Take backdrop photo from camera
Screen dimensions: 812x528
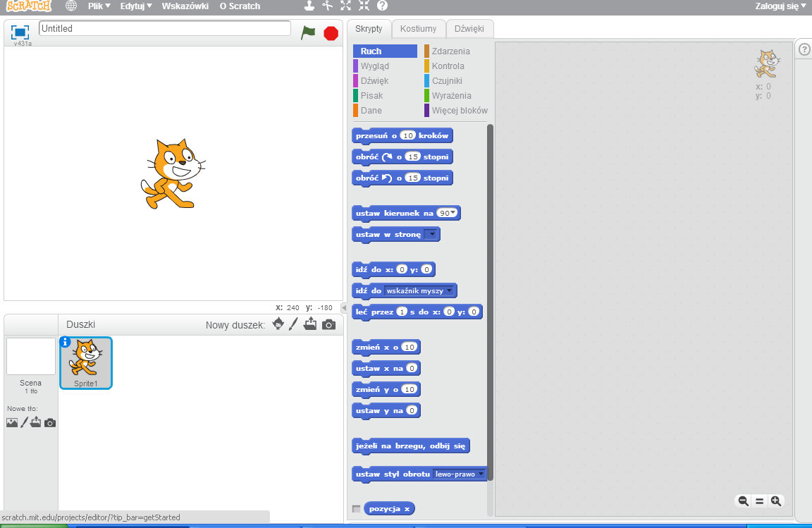coord(50,423)
